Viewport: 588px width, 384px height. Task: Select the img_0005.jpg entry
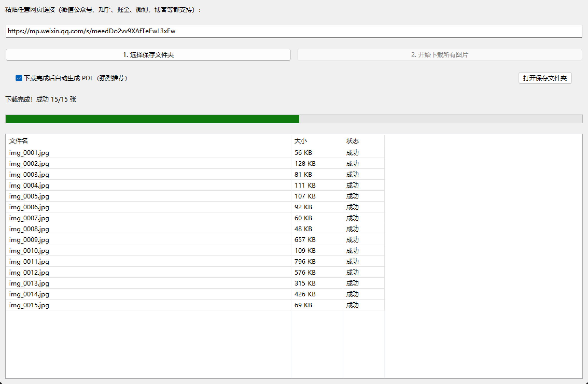point(29,196)
